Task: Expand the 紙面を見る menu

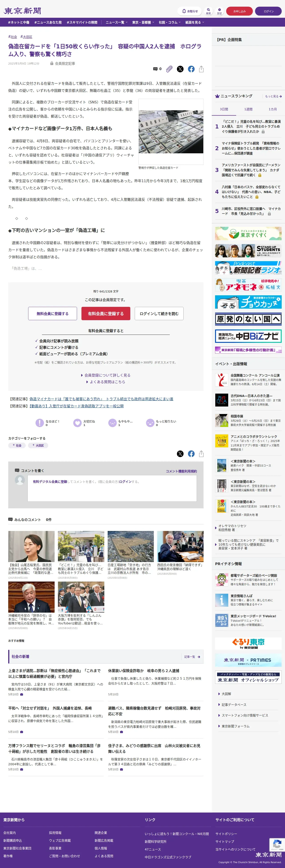Action: (195, 22)
